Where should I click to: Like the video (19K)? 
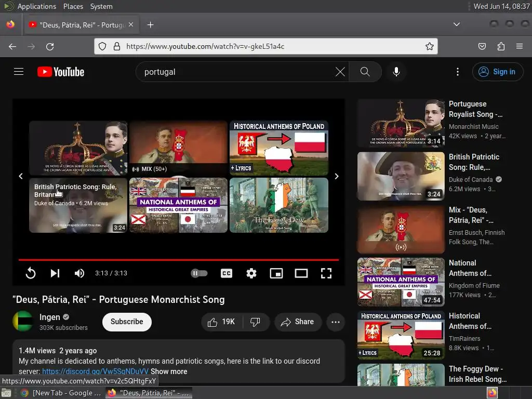click(x=221, y=322)
